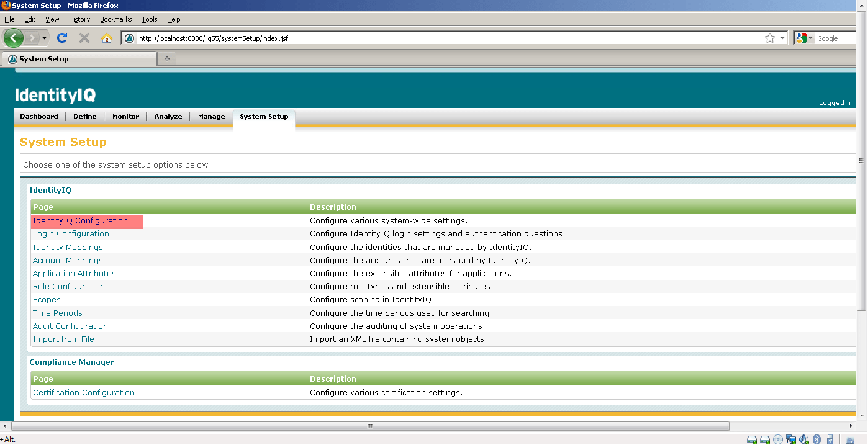This screenshot has width=868, height=445.
Task: Open the IdentityIQ Configuration link
Action: pos(80,221)
